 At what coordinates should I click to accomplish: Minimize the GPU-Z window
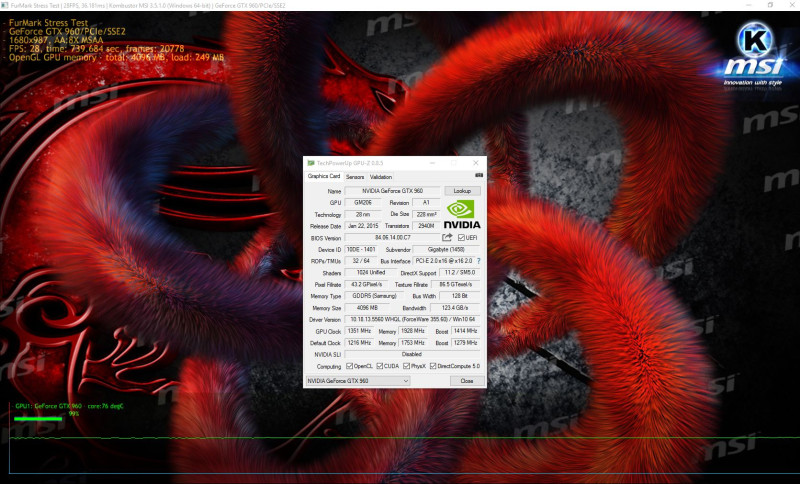[x=432, y=163]
